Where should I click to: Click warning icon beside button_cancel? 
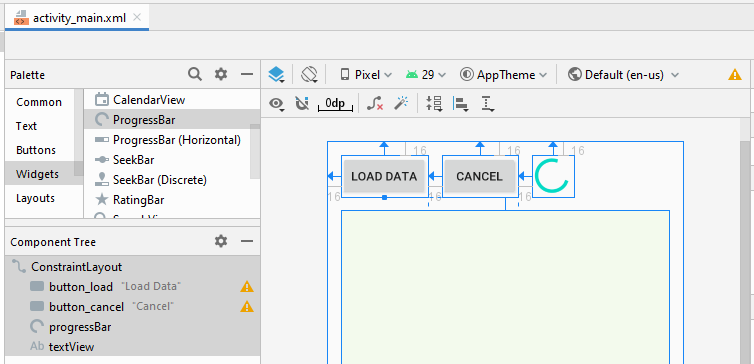[x=247, y=306]
